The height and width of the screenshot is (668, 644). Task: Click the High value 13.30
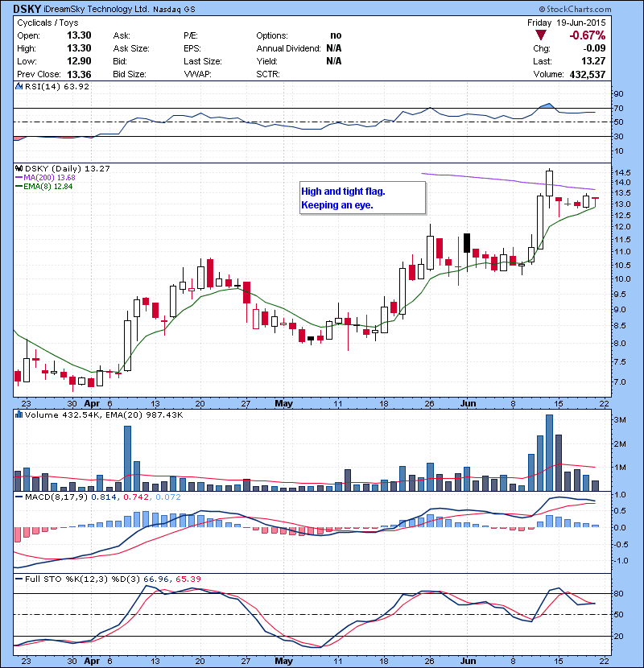coord(79,48)
